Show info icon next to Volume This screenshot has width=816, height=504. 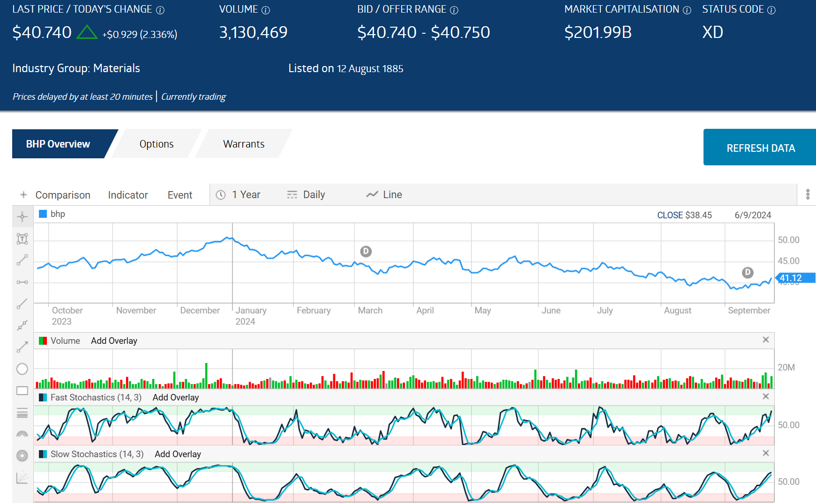pos(266,10)
